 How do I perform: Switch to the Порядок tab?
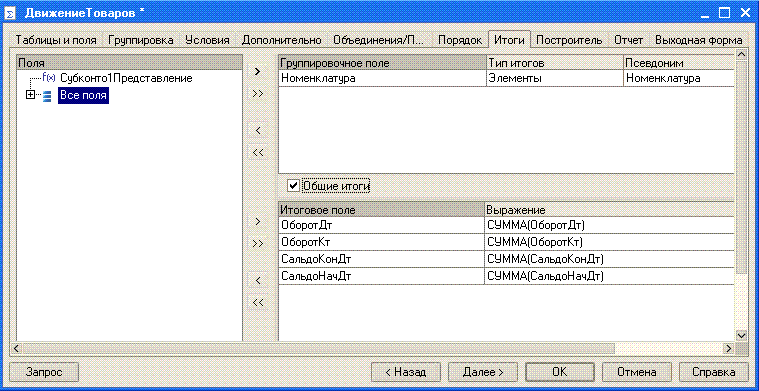460,40
